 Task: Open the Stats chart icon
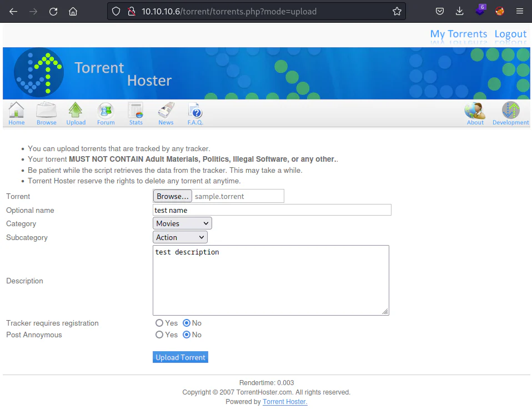click(x=135, y=110)
